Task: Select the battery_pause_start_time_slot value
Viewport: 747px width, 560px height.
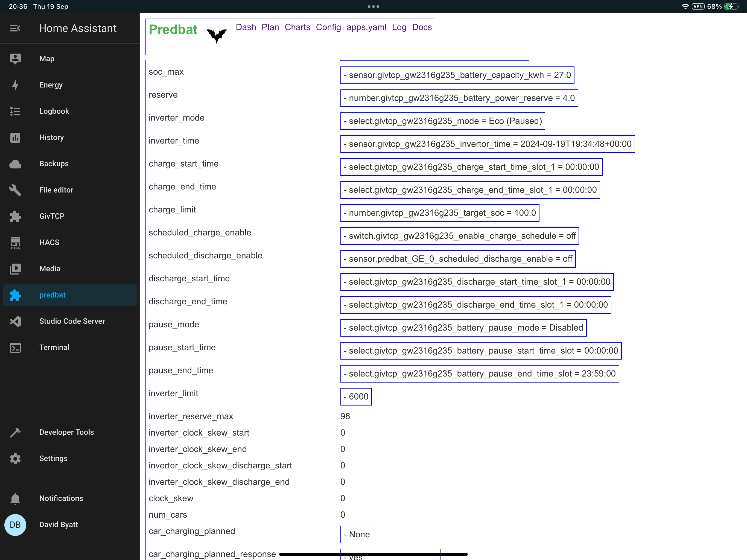Action: (481, 351)
